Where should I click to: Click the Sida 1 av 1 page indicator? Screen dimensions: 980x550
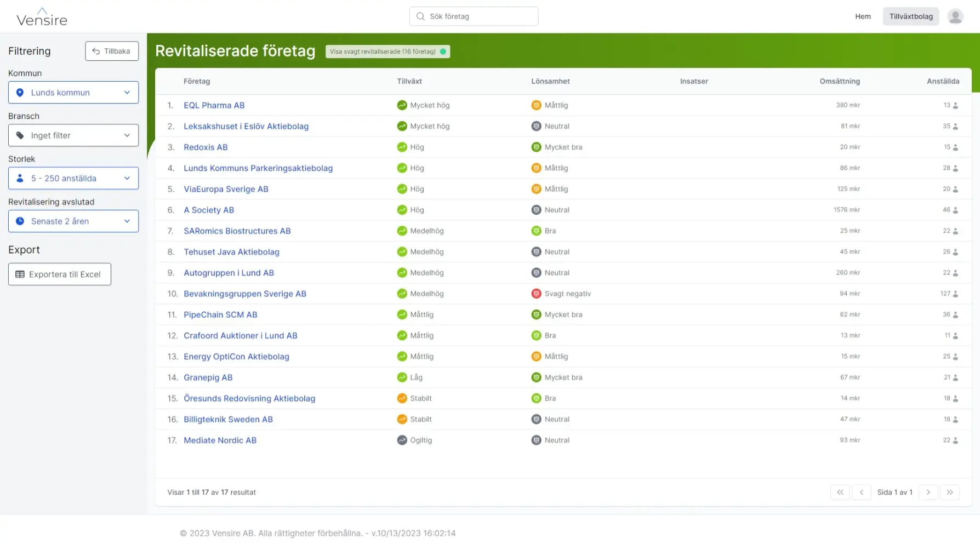[x=895, y=492]
